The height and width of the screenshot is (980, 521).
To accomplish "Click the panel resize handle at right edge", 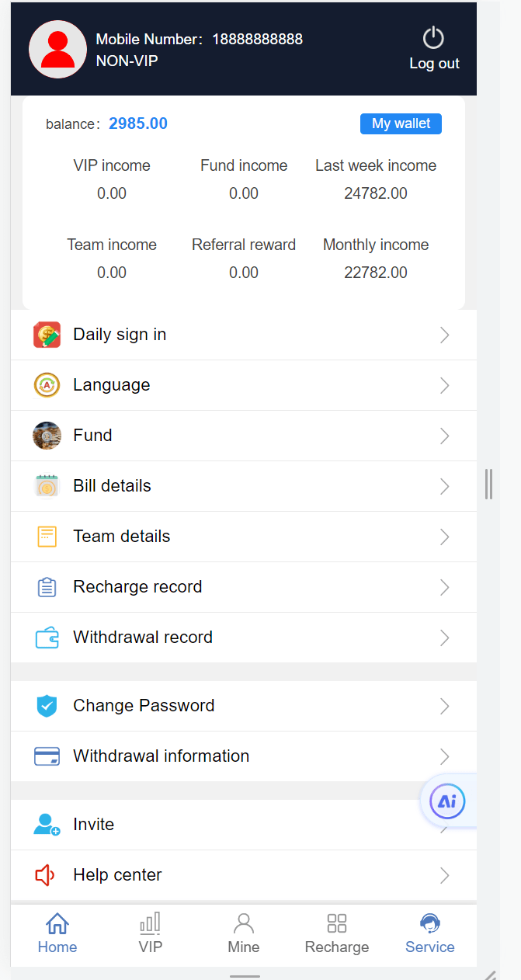I will click(x=488, y=484).
